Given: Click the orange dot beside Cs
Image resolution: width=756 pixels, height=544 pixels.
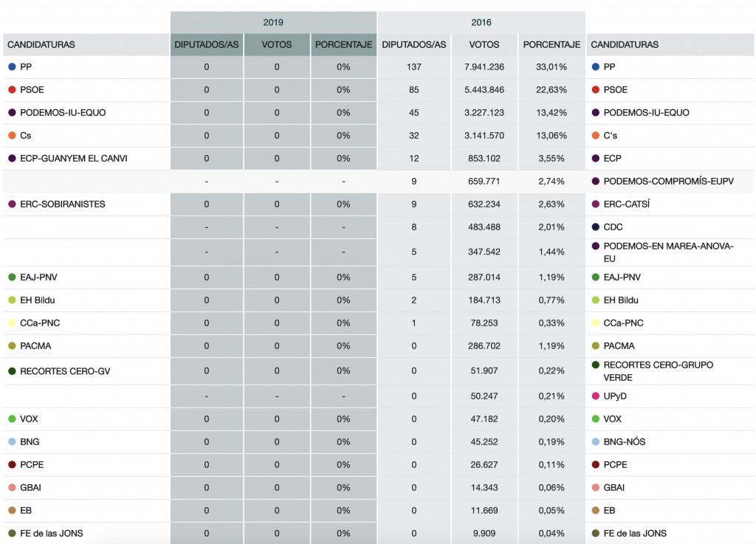Looking at the screenshot, I should [12, 135].
